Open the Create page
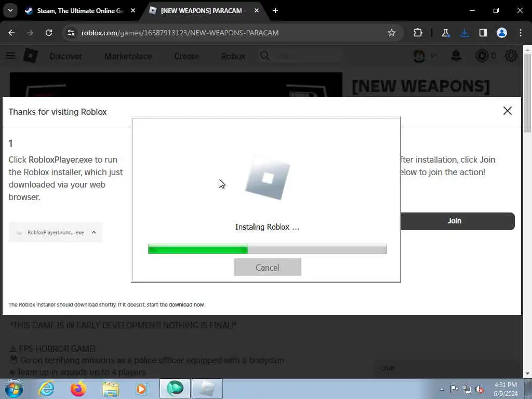The image size is (532, 399). point(187,56)
